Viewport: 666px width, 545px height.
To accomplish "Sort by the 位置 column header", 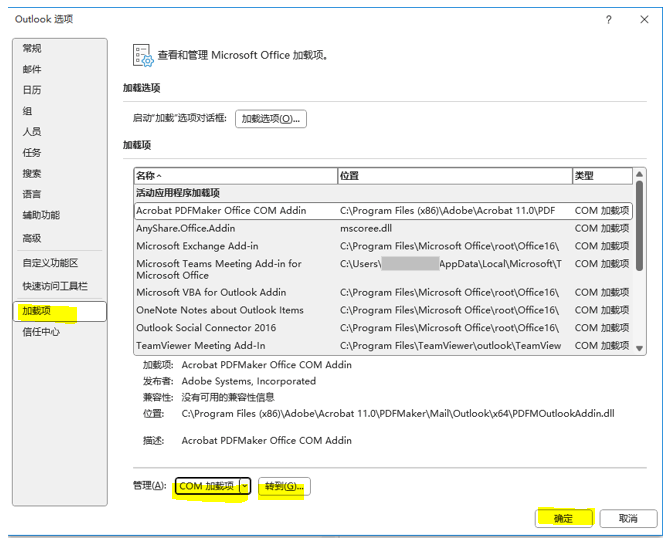I will click(455, 176).
